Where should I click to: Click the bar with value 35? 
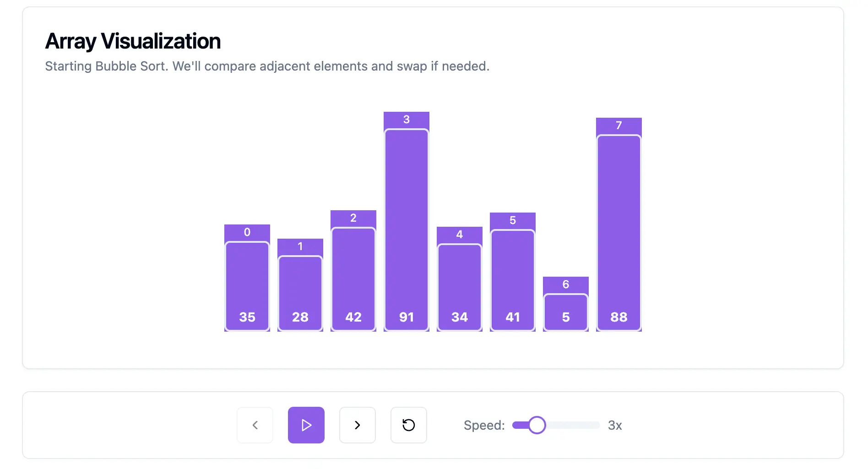(247, 286)
